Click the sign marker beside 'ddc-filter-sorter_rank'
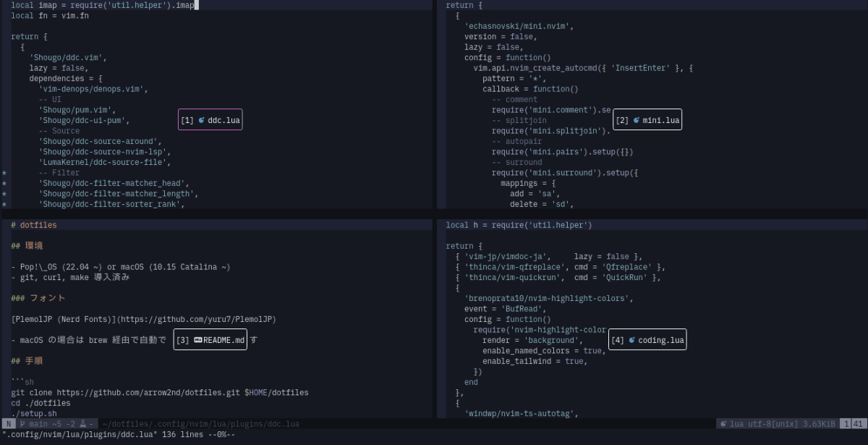 (4, 205)
